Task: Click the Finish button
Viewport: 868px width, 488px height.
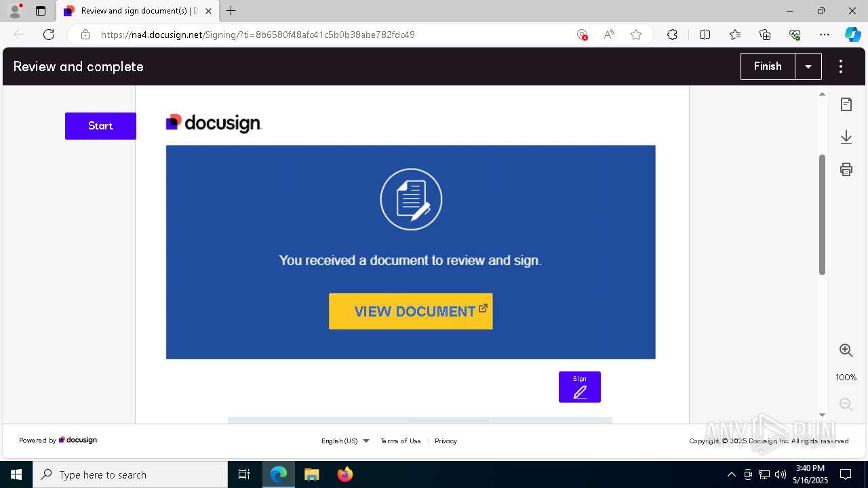Action: 768,66
